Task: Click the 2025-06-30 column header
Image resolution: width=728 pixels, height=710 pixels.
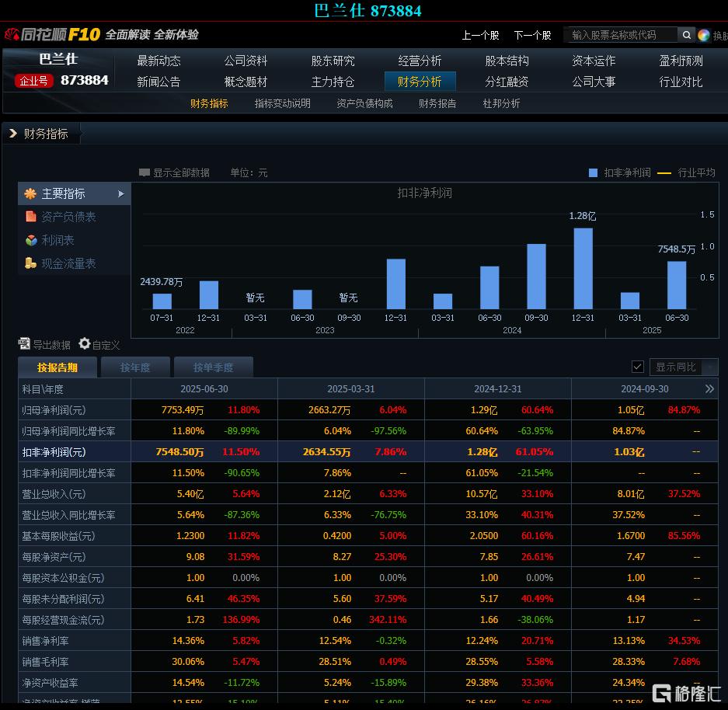Action: coord(204,389)
